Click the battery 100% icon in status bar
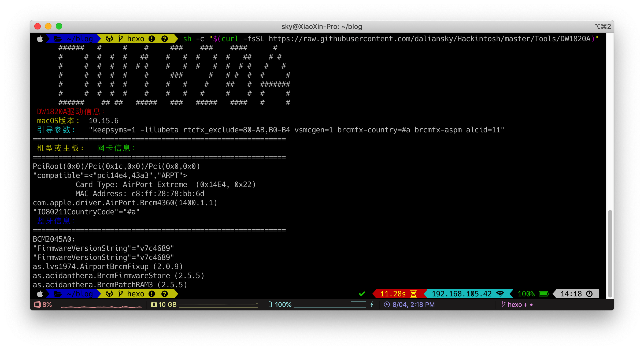644x350 pixels. tap(270, 304)
